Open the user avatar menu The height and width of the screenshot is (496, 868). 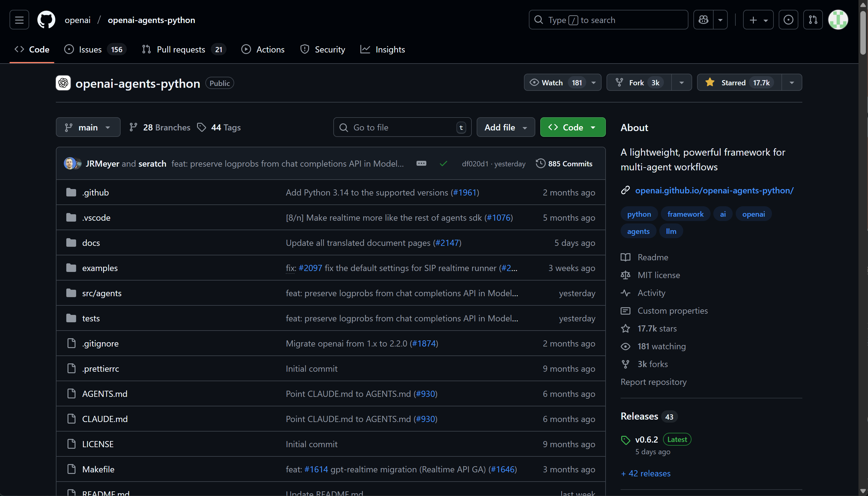[838, 20]
